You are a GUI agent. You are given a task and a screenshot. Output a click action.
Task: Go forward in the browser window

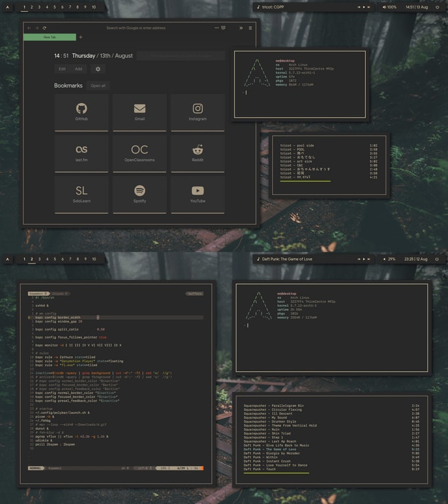pos(37,28)
